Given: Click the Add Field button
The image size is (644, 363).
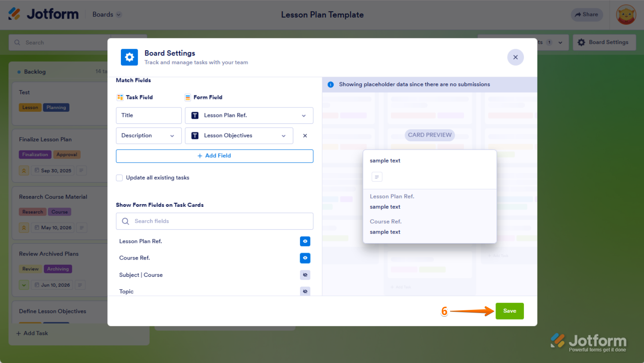Looking at the screenshot, I should (x=215, y=156).
